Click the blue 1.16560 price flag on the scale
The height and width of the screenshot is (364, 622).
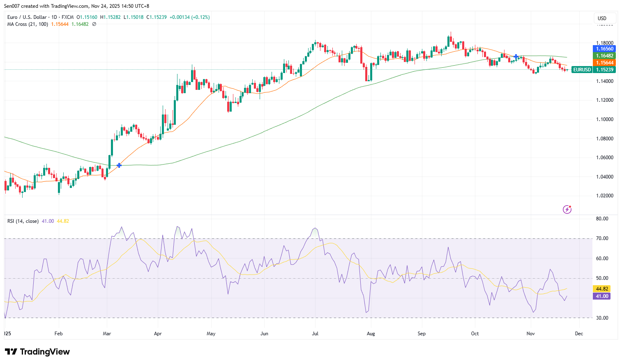click(x=604, y=48)
